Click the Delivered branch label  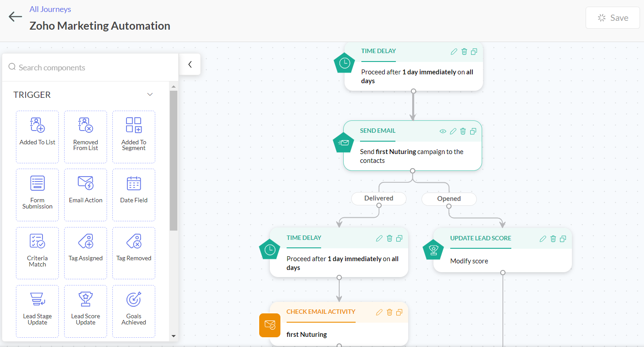(379, 199)
